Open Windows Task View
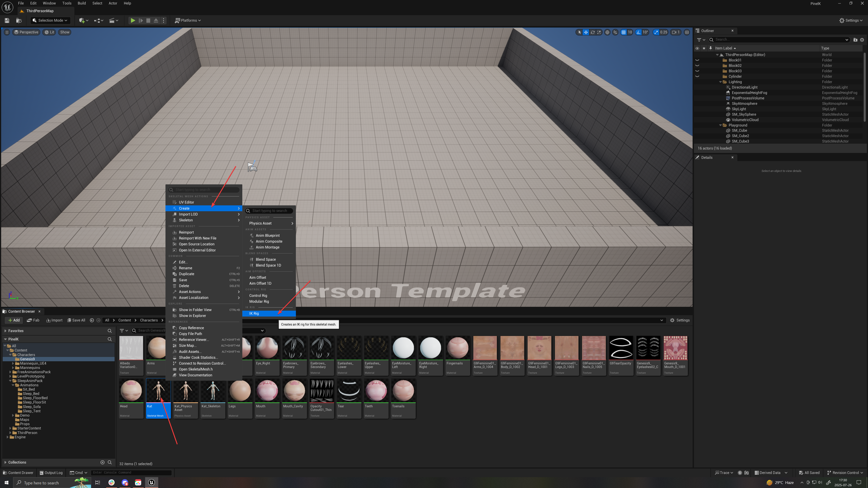 97,483
